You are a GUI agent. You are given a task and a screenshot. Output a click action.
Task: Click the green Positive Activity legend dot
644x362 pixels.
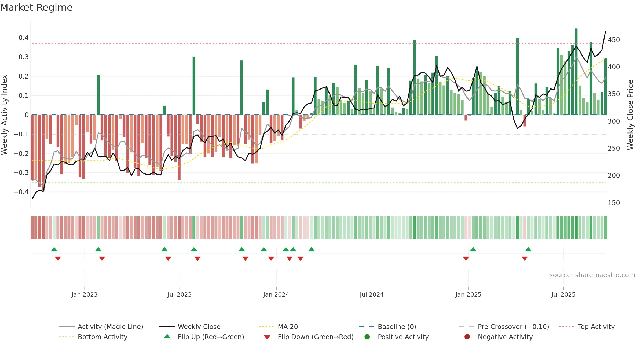[367, 337]
